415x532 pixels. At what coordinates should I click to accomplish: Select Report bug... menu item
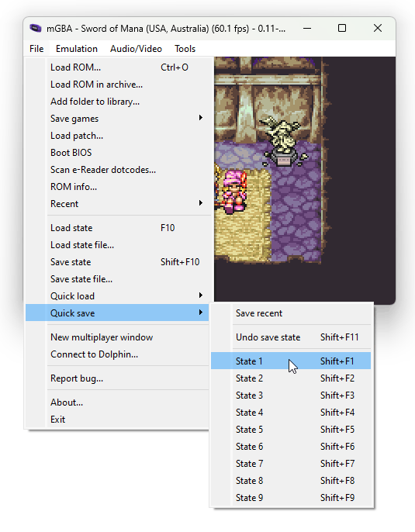118,378
